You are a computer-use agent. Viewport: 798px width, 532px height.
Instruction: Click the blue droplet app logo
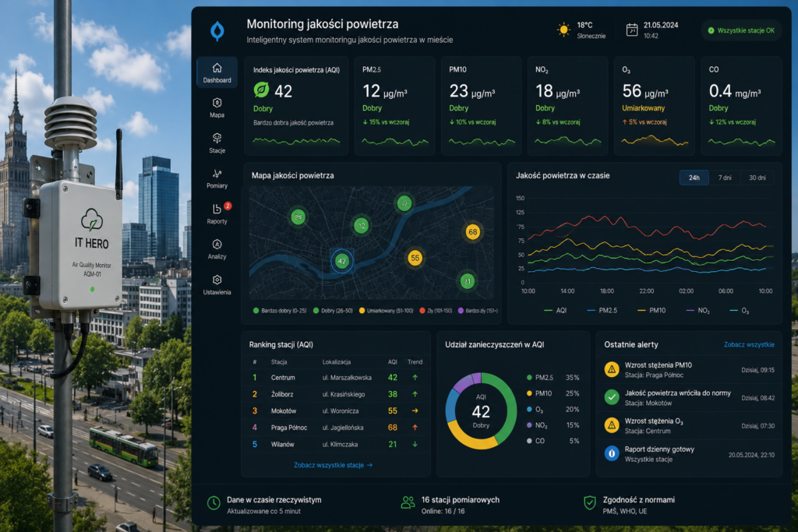click(x=217, y=31)
